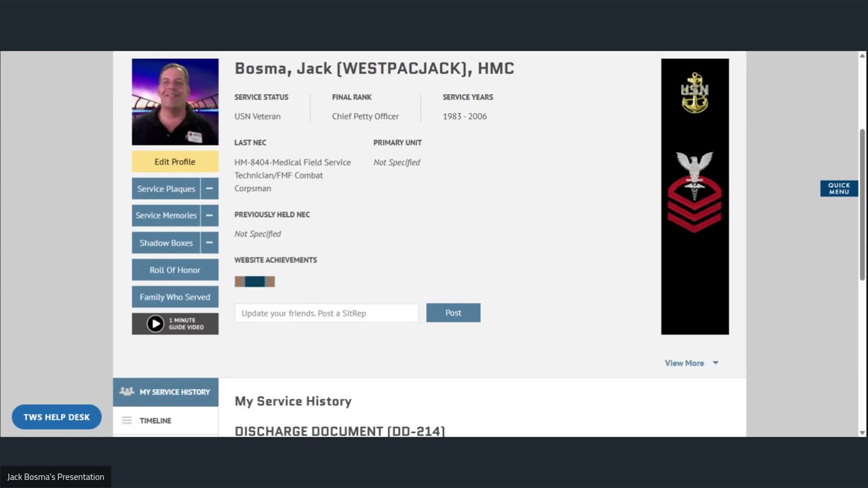Viewport: 868px width, 488px height.
Task: Open the TWS Help Desk
Action: [x=56, y=417]
